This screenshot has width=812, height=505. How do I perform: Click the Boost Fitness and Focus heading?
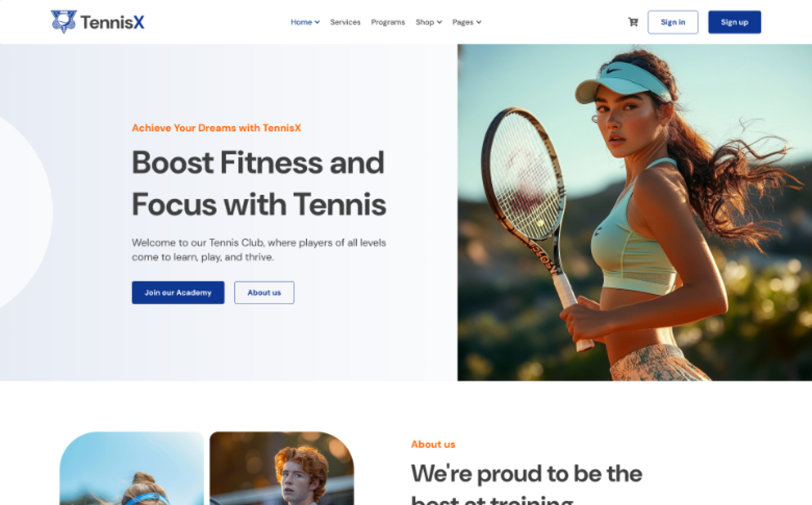pyautogui.click(x=259, y=183)
